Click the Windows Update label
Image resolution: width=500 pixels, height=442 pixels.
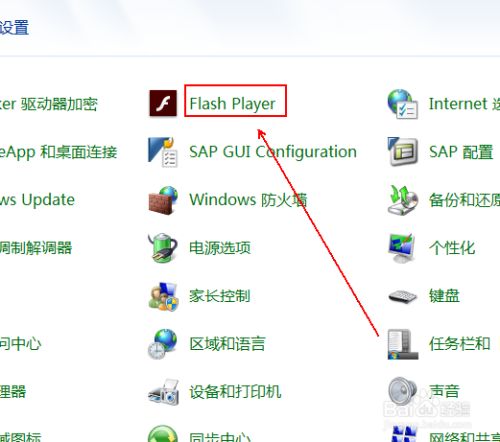37,200
